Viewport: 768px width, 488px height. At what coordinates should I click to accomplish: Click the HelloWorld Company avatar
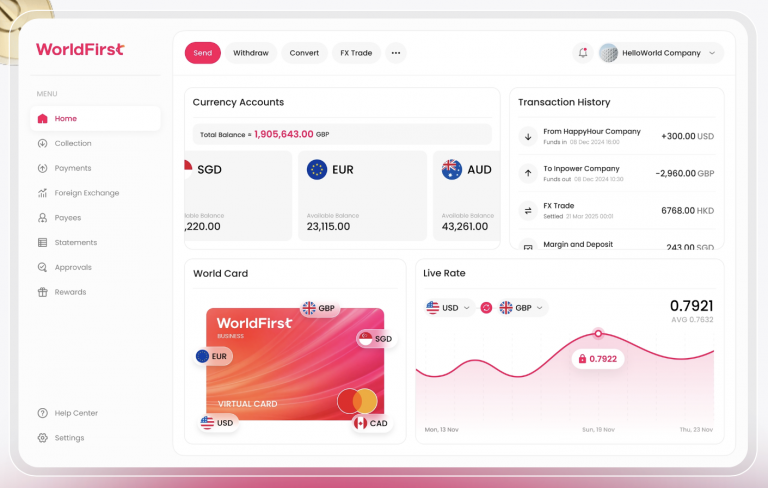[608, 53]
